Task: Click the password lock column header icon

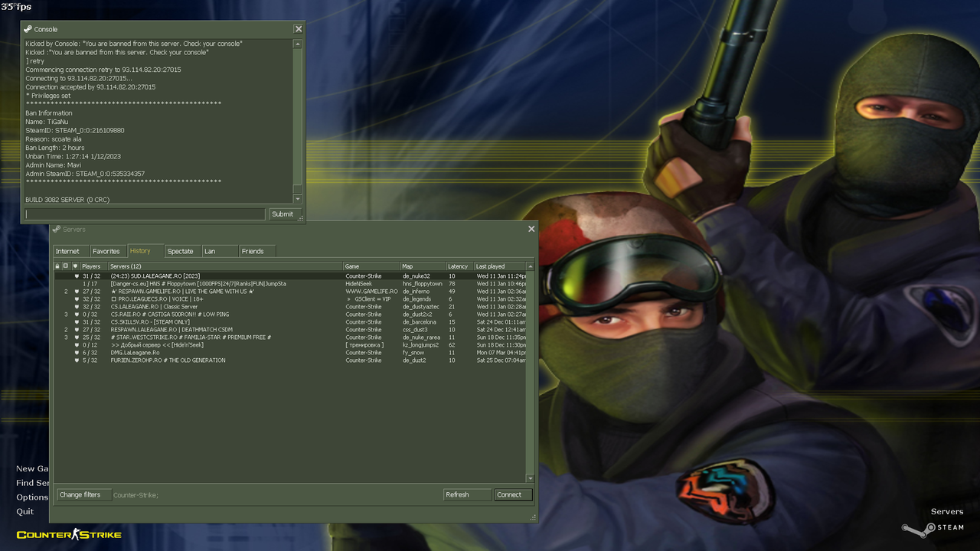Action: pyautogui.click(x=57, y=266)
